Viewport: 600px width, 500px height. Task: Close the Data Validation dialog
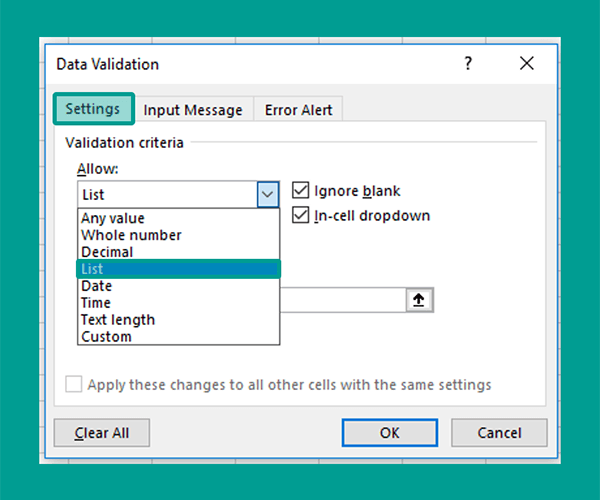point(527,63)
